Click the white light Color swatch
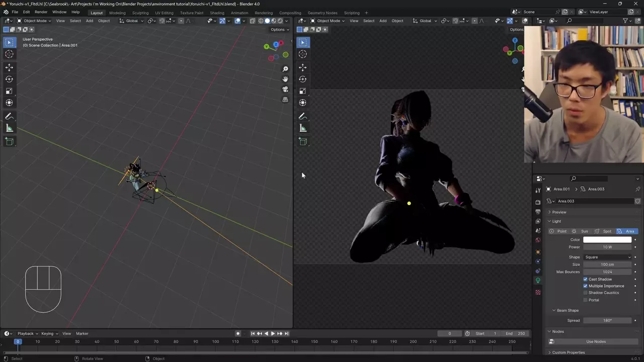 coord(607,240)
